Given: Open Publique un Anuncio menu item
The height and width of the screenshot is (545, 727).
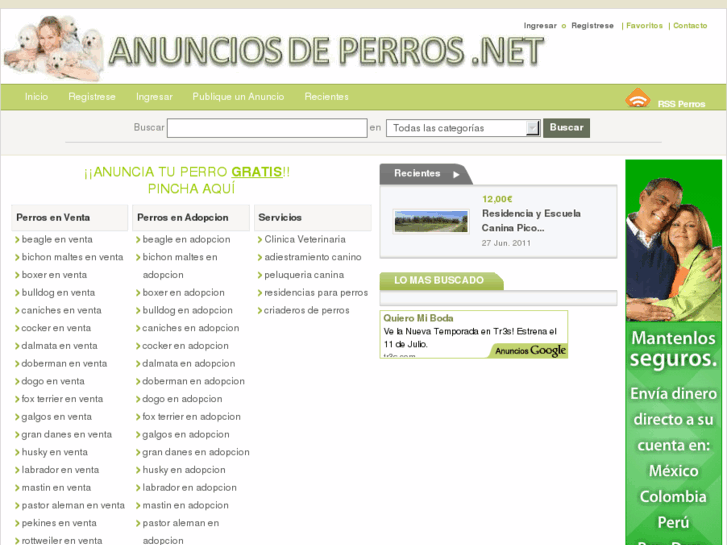Looking at the screenshot, I should coord(238,96).
